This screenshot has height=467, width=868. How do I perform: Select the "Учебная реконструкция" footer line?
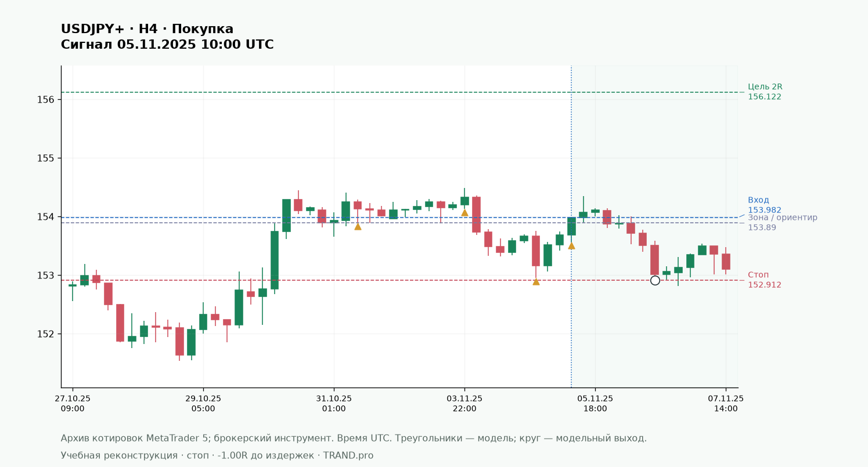[217, 455]
